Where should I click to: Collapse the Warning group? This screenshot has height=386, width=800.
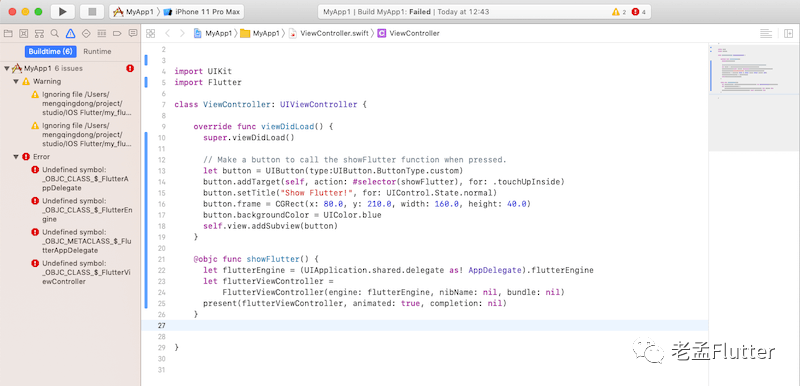(16, 82)
